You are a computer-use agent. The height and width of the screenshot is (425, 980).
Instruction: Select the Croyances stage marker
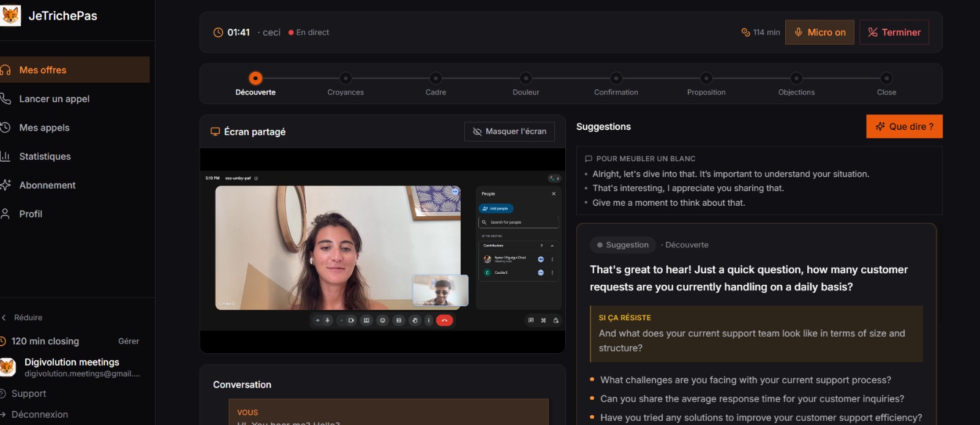(x=345, y=78)
